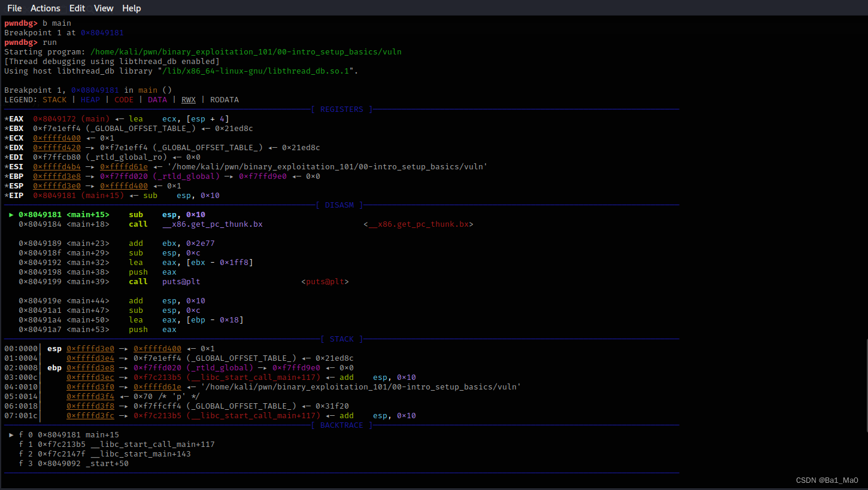
Task: Click the REGISTERS section header
Action: [342, 109]
